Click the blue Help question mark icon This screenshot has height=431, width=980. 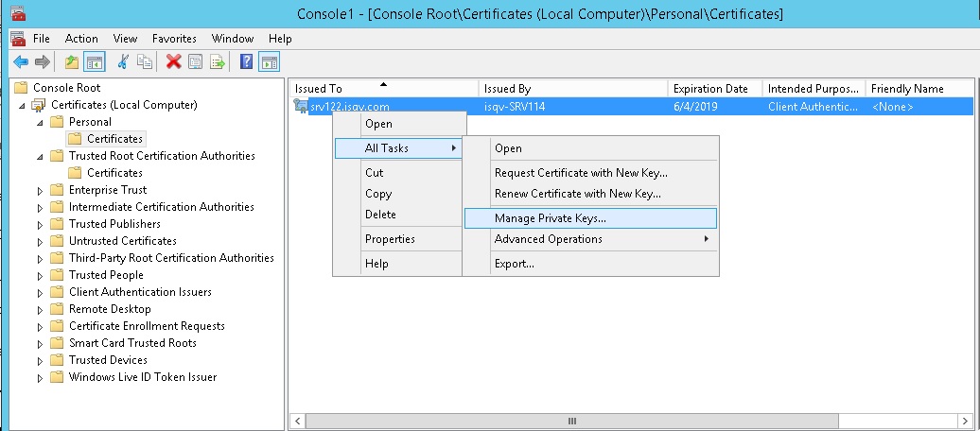(x=246, y=62)
